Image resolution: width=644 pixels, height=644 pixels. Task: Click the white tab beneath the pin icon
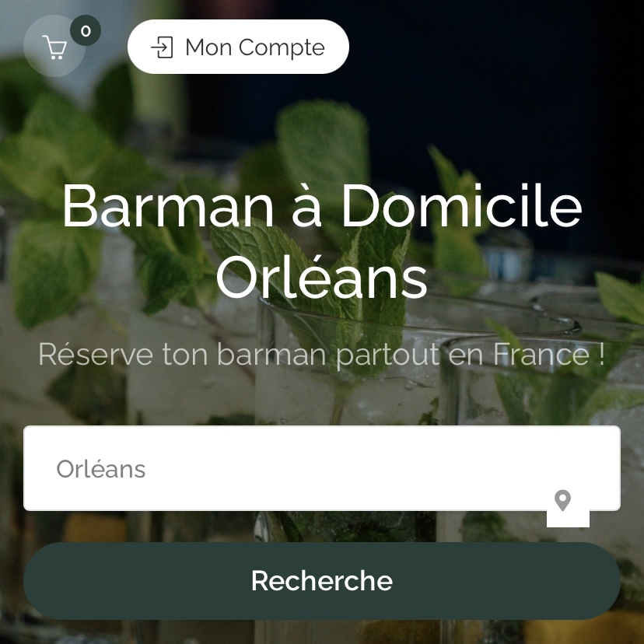[568, 519]
